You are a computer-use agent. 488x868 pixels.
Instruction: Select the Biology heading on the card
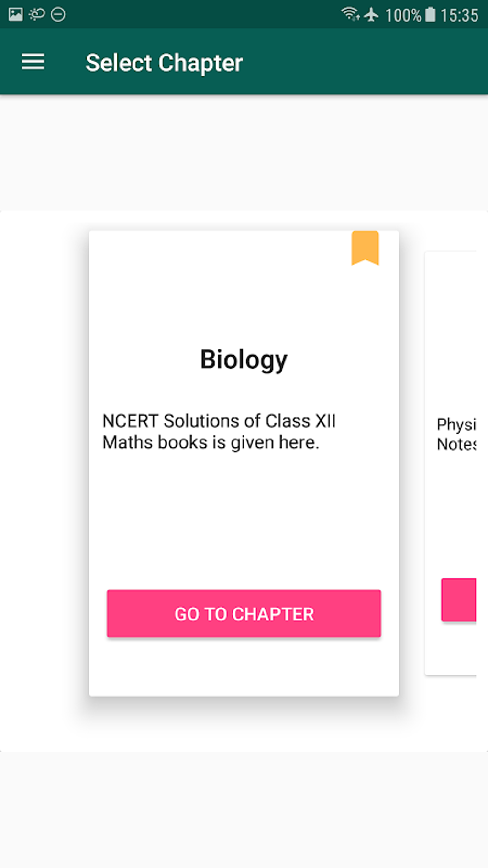click(244, 360)
